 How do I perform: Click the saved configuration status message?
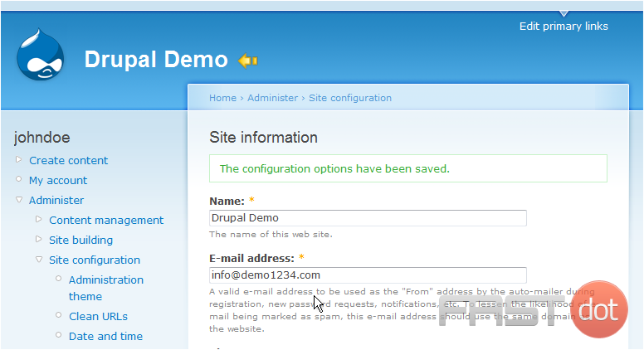pyautogui.click(x=408, y=168)
